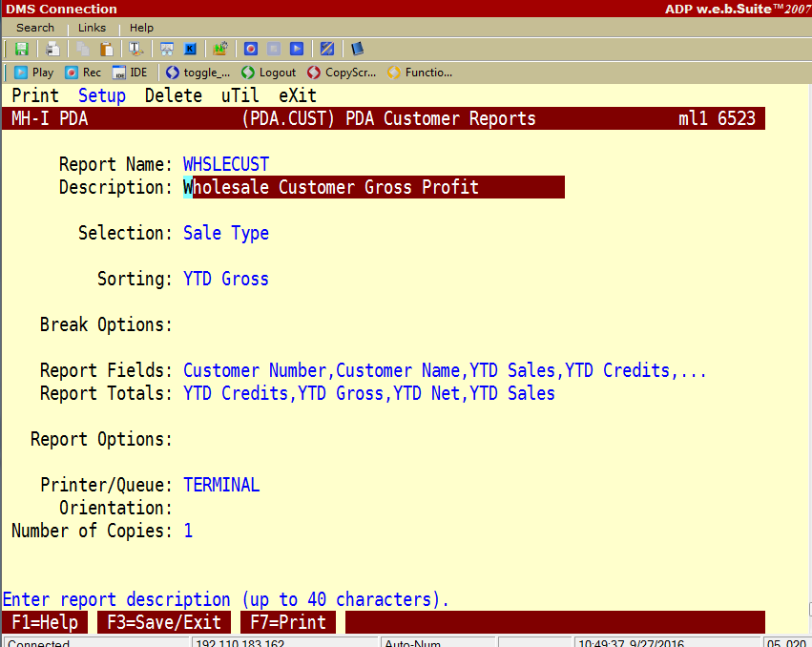Click the Connected status bar entry
The width and height of the screenshot is (812, 647).
(96, 643)
